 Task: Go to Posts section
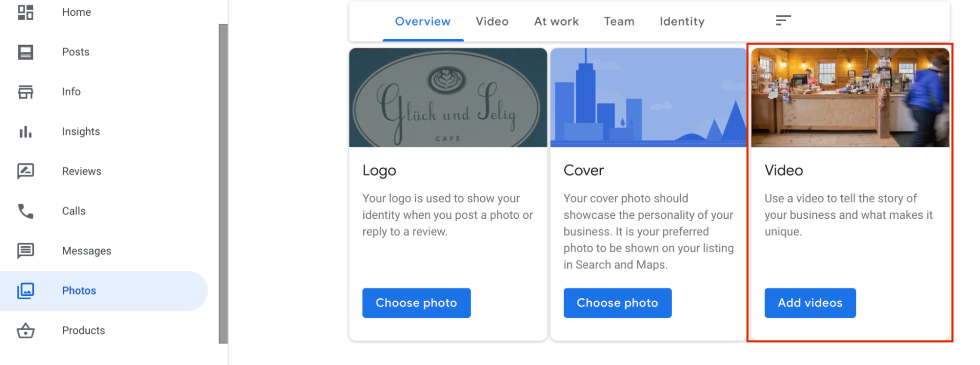point(75,52)
